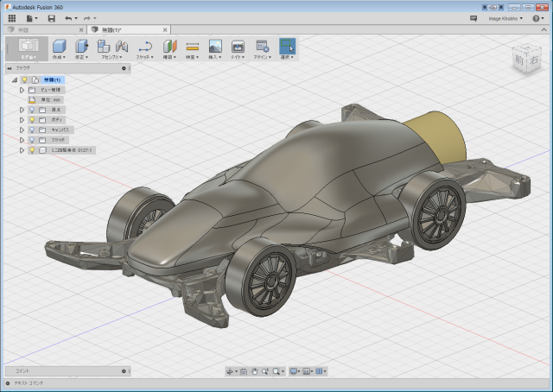Expand the 0127:1 component node
This screenshot has height=392, width=553.
[22, 150]
